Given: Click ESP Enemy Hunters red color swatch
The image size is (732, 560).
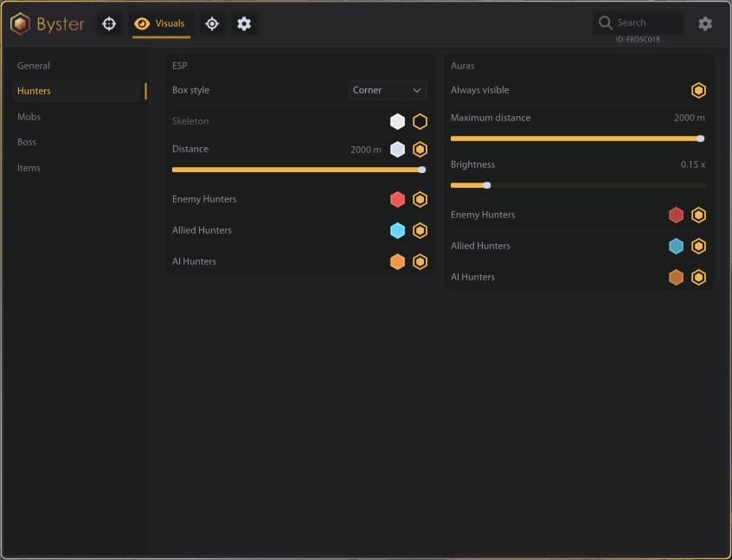Looking at the screenshot, I should coord(397,199).
